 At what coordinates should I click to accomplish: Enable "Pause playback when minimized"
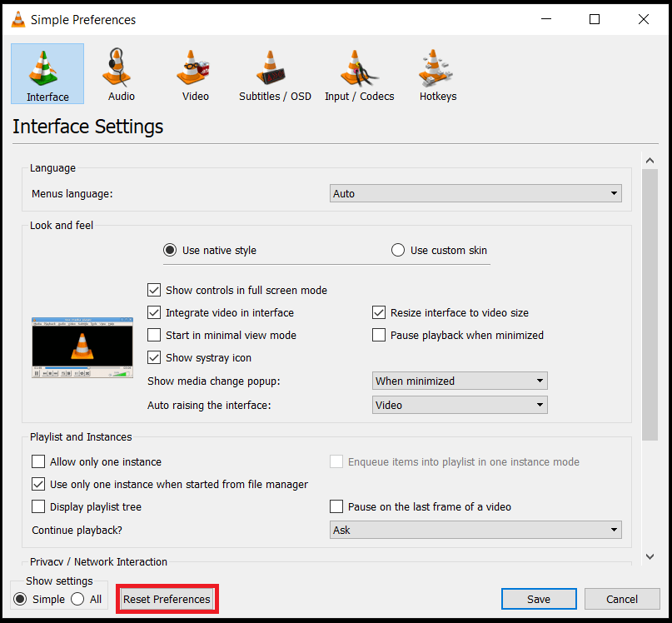[x=379, y=336]
